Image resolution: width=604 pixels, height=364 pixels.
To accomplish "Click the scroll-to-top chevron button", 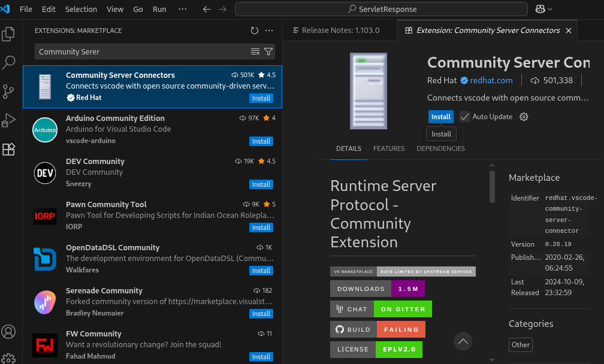I will [463, 341].
